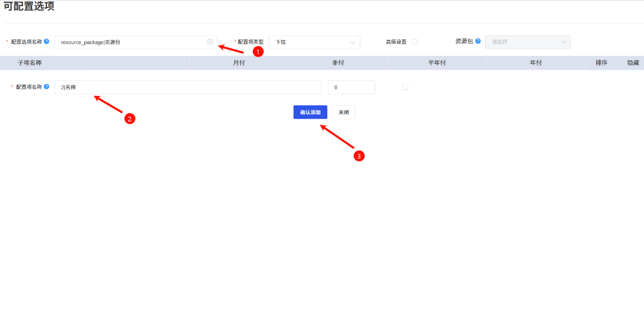Select the 0 value field under 月付
Image resolution: width=644 pixels, height=320 pixels.
351,87
